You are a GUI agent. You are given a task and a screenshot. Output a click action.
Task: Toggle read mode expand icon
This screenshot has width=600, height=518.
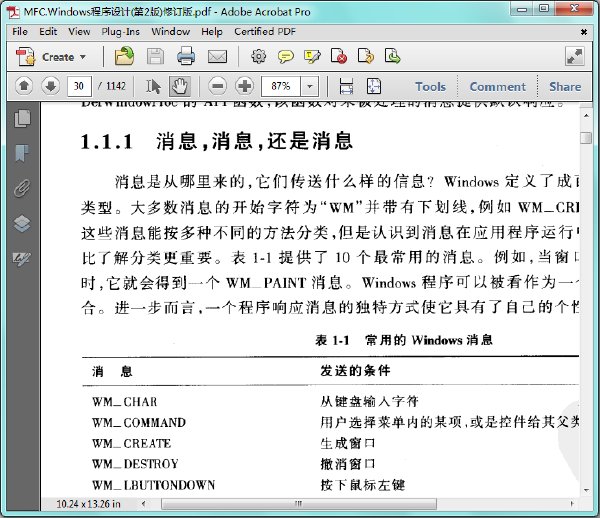575,57
